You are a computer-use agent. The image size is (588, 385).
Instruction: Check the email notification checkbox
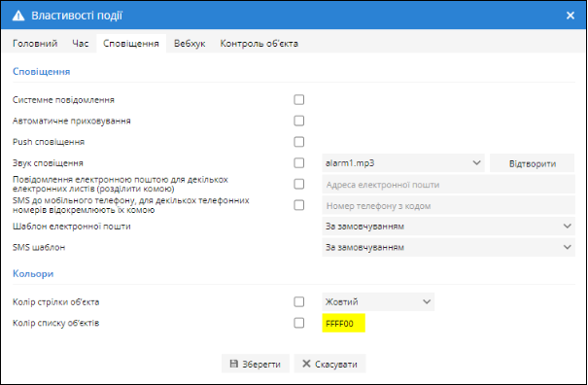point(299,185)
